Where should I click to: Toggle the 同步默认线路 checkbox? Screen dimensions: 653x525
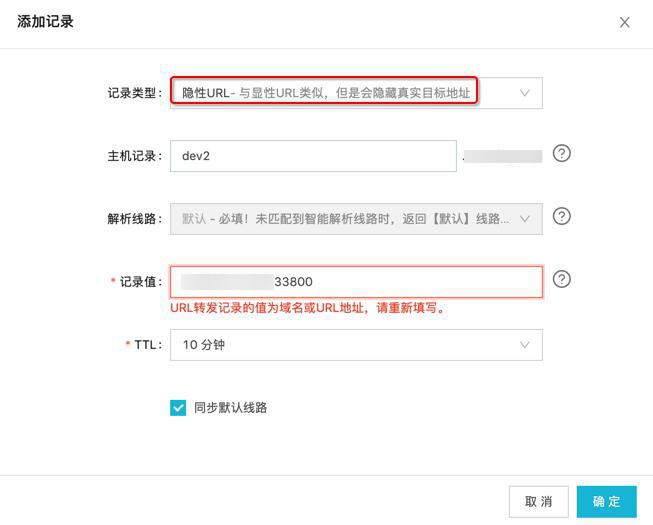[178, 407]
